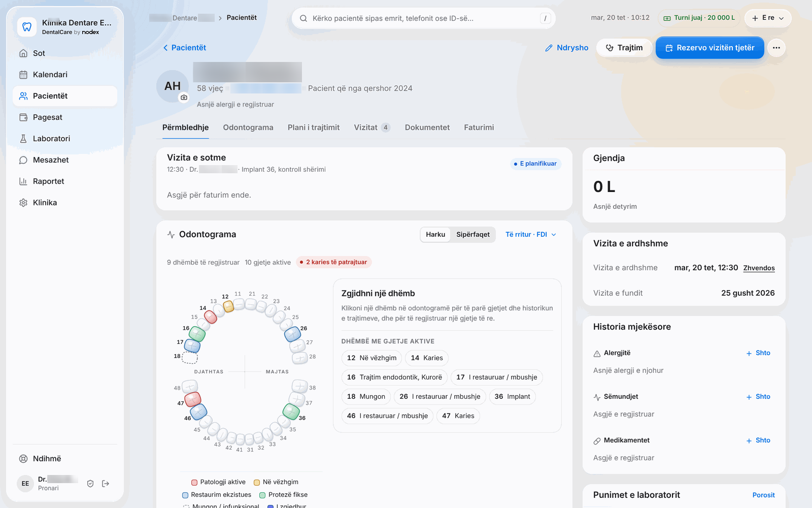Open the Sot home page in sidebar
Viewport: 812px width, 508px height.
pos(65,53)
